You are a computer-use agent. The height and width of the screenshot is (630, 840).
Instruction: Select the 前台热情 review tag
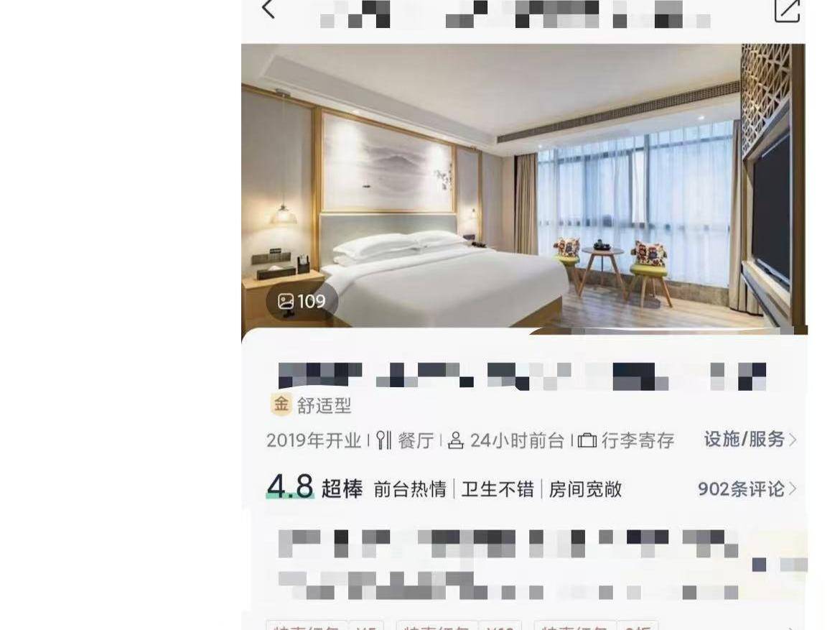410,489
